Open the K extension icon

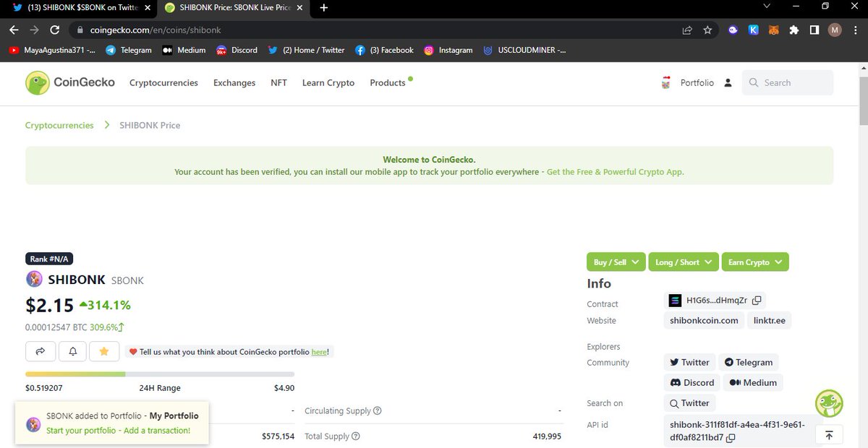click(754, 30)
